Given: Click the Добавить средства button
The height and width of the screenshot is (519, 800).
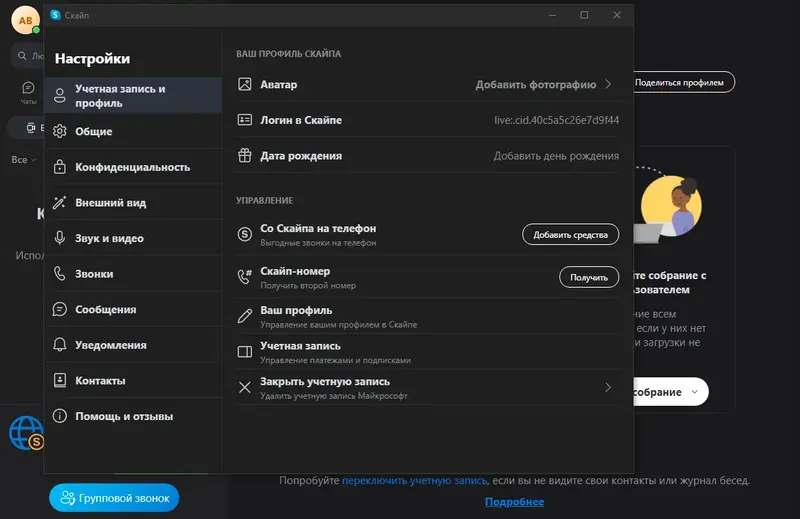Looking at the screenshot, I should [x=570, y=235].
